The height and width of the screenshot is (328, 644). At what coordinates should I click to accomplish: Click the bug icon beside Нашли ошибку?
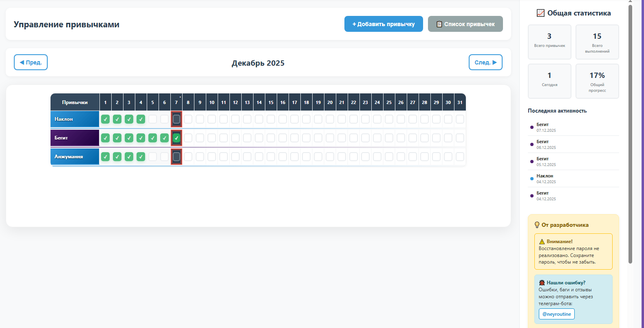[542, 283]
